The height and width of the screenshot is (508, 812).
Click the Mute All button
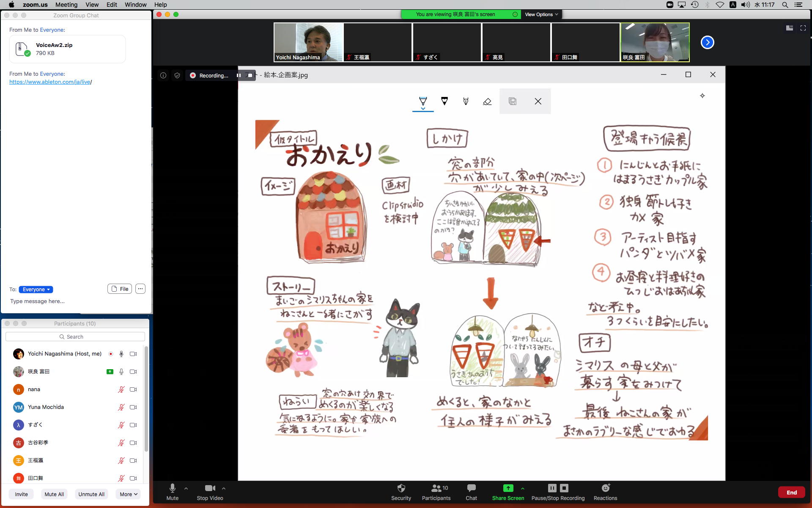tap(54, 494)
